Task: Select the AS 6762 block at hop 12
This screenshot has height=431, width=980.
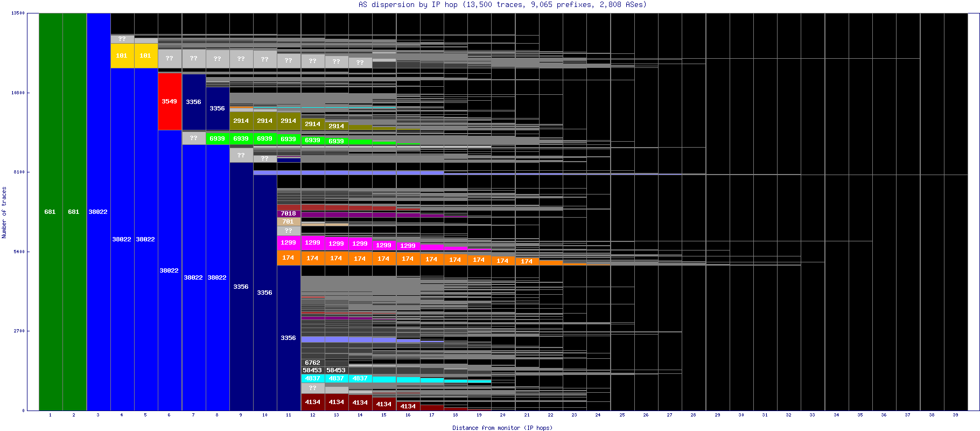Action: click(313, 363)
